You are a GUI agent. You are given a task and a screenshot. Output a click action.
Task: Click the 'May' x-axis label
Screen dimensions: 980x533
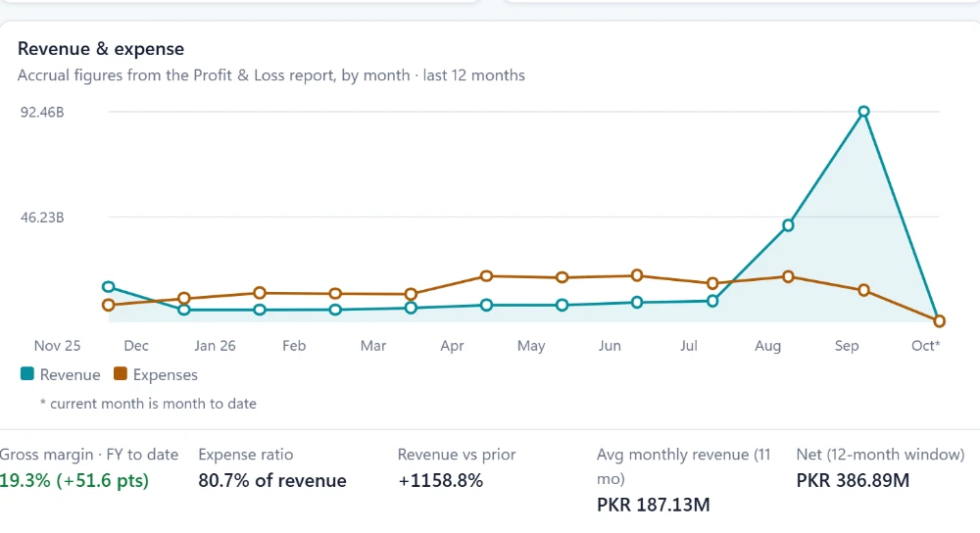pyautogui.click(x=531, y=346)
